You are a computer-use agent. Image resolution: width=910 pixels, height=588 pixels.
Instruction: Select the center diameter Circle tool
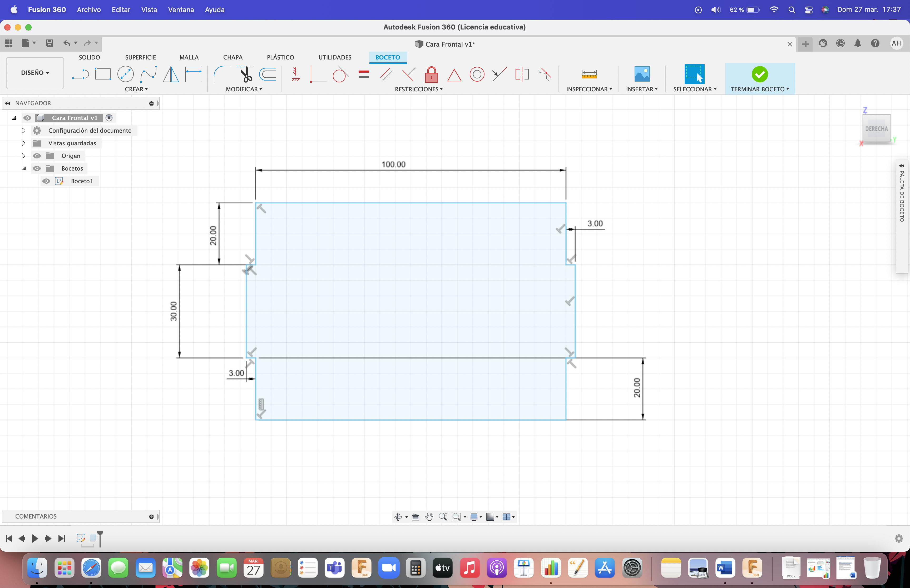[125, 74]
